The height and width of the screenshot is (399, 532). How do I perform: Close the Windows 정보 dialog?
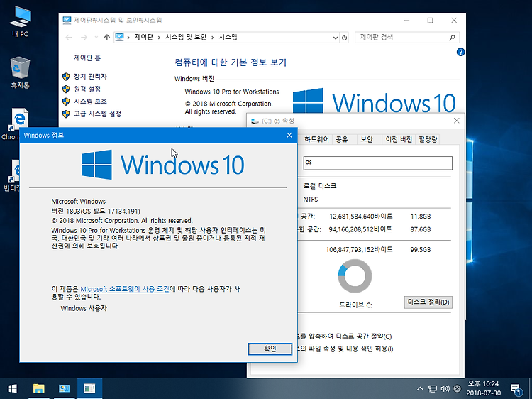click(x=289, y=135)
